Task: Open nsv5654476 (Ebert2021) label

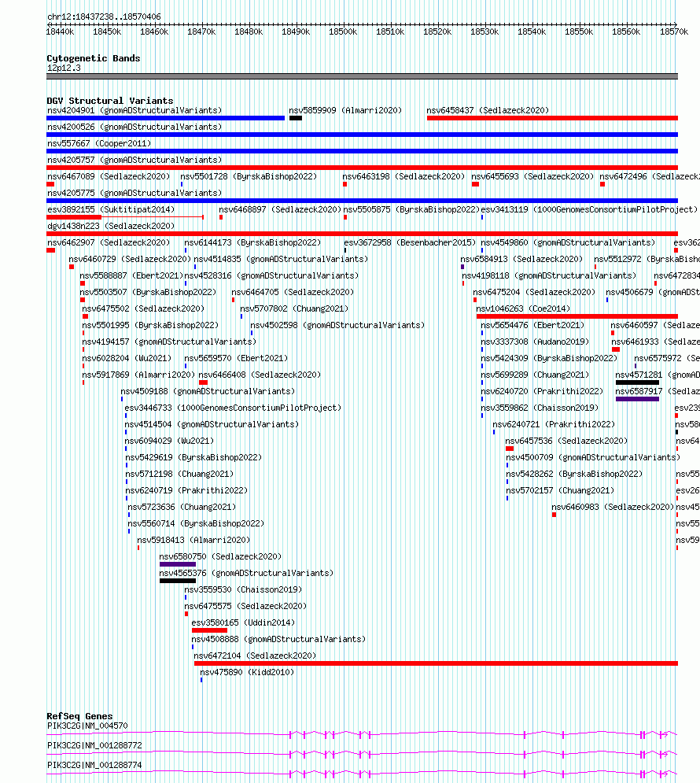Action: click(x=532, y=325)
